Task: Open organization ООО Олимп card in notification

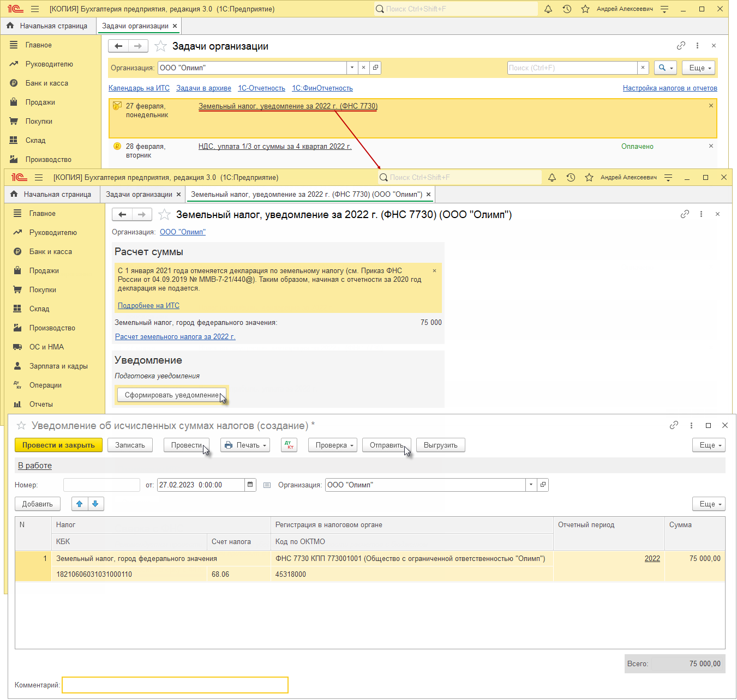Action: (x=543, y=485)
